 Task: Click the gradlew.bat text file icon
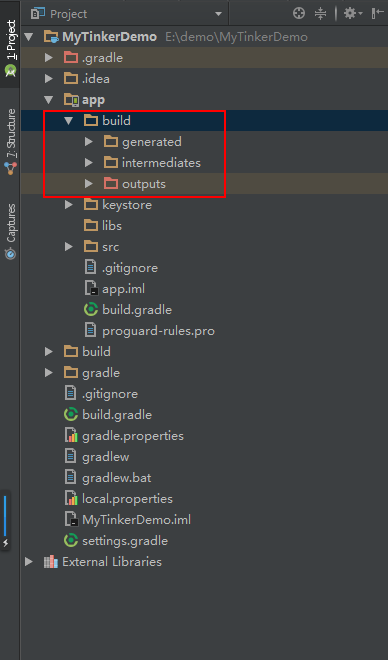pyautogui.click(x=70, y=478)
